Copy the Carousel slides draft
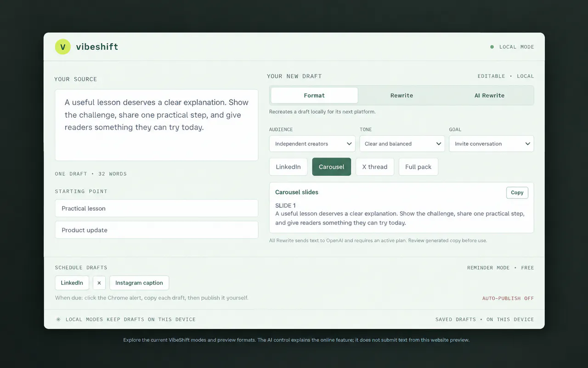The width and height of the screenshot is (588, 368). (x=517, y=193)
